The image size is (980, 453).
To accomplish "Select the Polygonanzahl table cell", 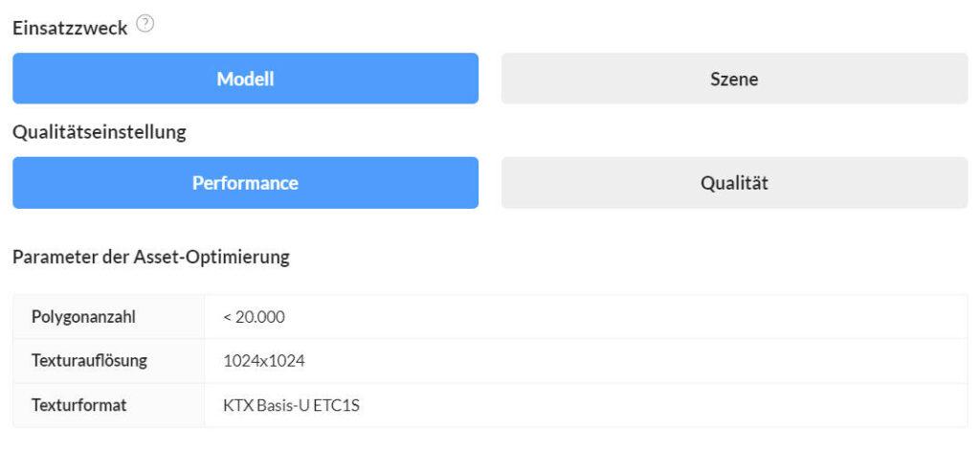I will [77, 316].
